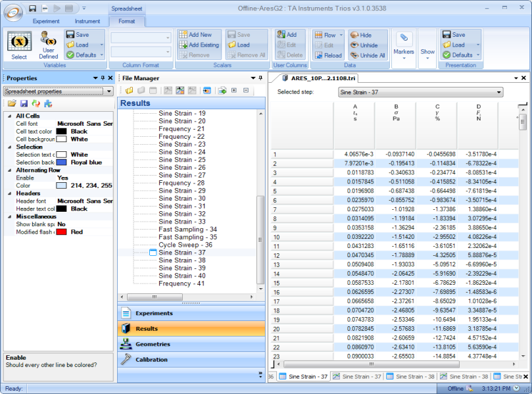Click the save icon in quick access toolbar
The width and height of the screenshot is (532, 394).
click(x=33, y=8)
